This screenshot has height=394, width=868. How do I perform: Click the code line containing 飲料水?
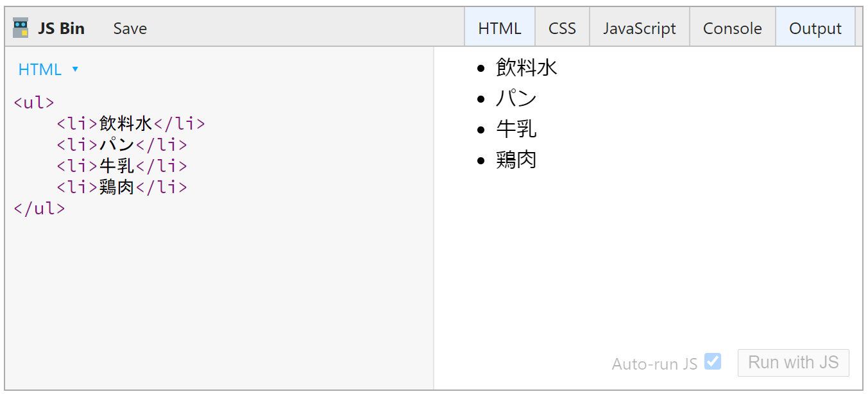coord(130,124)
